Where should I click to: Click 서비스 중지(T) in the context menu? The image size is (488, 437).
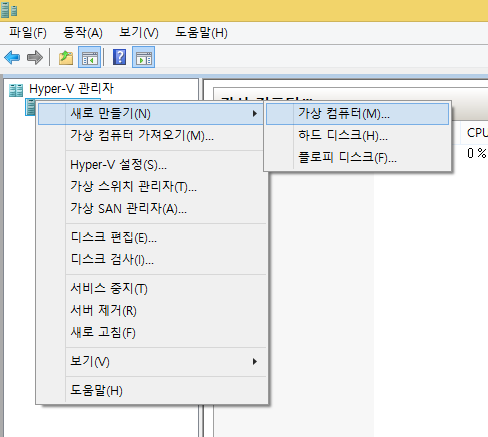click(151, 289)
